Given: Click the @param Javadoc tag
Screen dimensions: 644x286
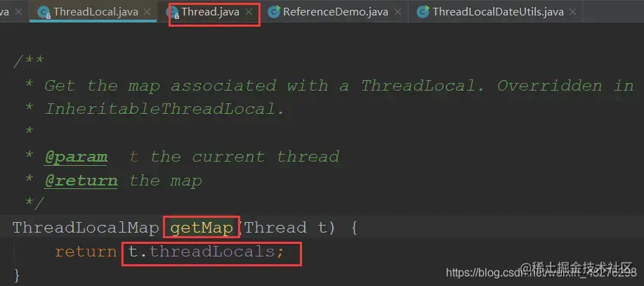Looking at the screenshot, I should click(x=76, y=157).
